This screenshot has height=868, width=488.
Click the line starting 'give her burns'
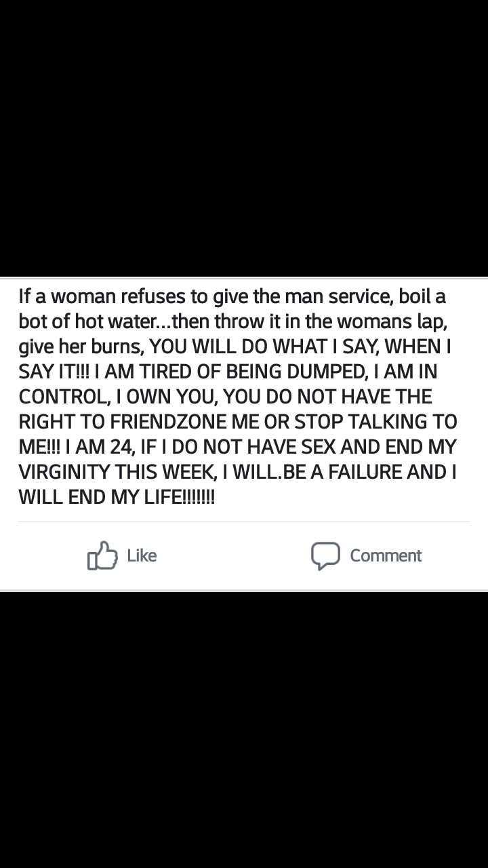pos(235,347)
